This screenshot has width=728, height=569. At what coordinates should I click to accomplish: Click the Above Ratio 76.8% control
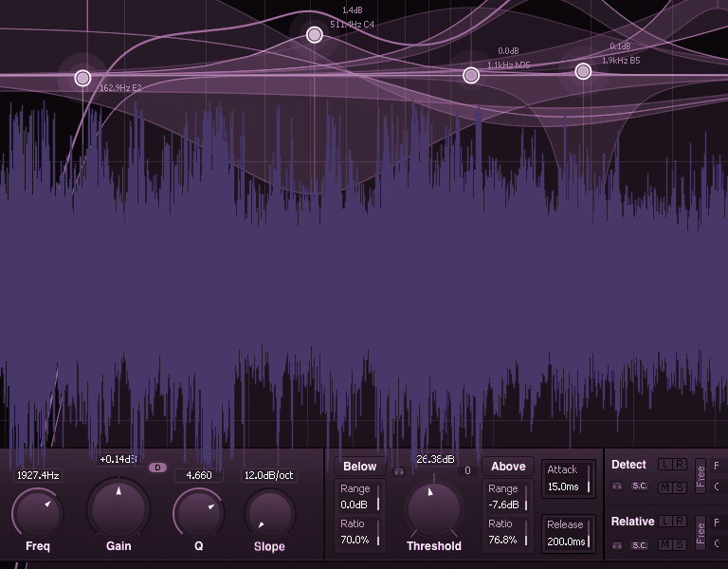click(508, 532)
